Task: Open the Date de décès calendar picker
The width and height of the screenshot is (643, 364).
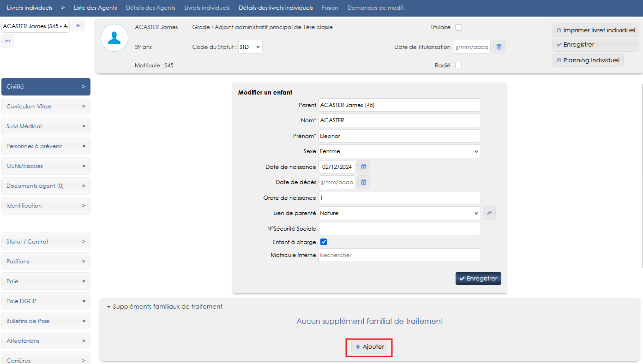Action: click(364, 183)
